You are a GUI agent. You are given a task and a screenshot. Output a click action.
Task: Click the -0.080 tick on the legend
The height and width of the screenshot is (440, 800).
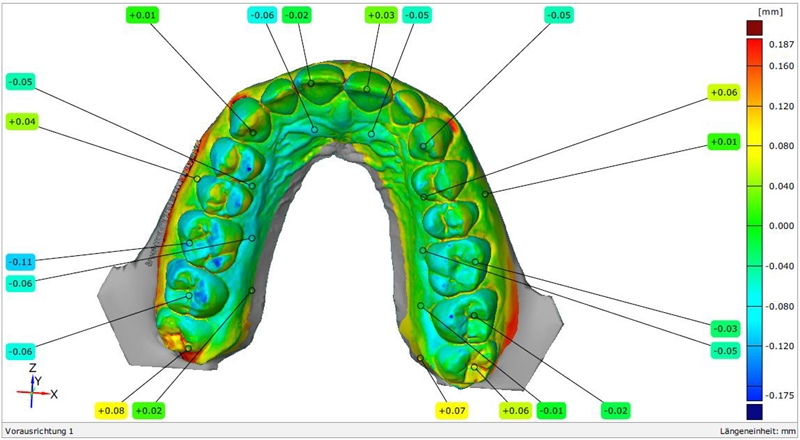coord(777,305)
